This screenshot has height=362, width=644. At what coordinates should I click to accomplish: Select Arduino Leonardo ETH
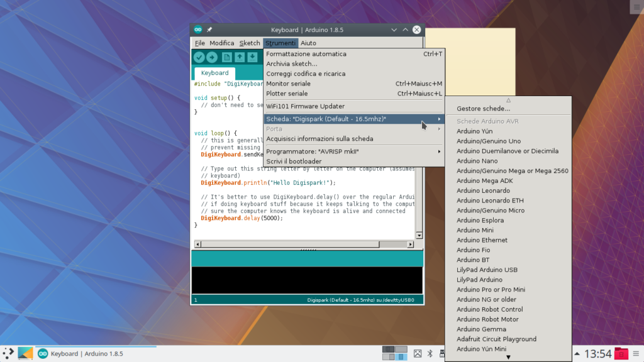508,200
